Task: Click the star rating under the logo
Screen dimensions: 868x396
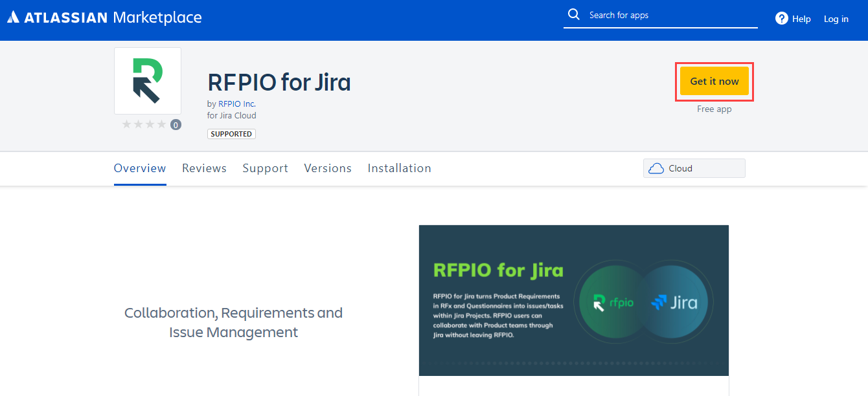Action: coord(145,124)
